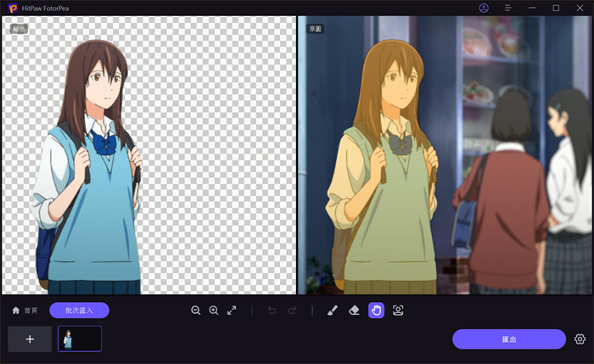Click the zoom out magnifier icon
This screenshot has height=364, width=594.
pos(196,311)
